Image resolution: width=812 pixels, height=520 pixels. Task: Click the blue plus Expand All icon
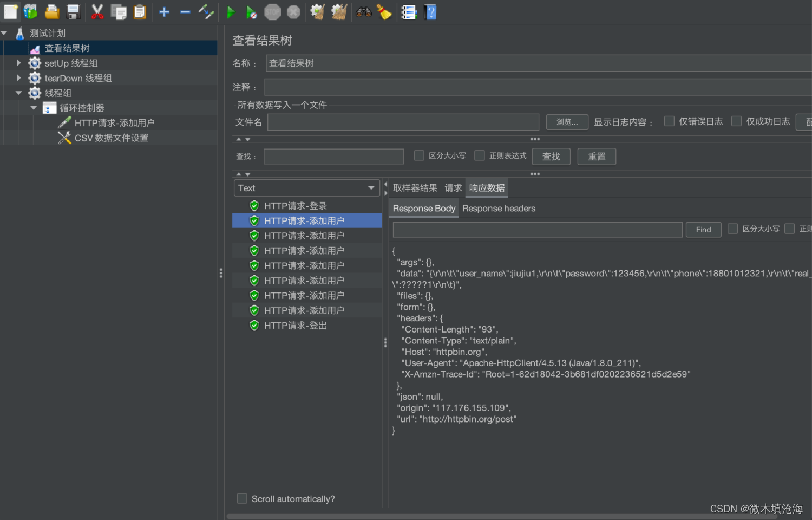point(165,12)
